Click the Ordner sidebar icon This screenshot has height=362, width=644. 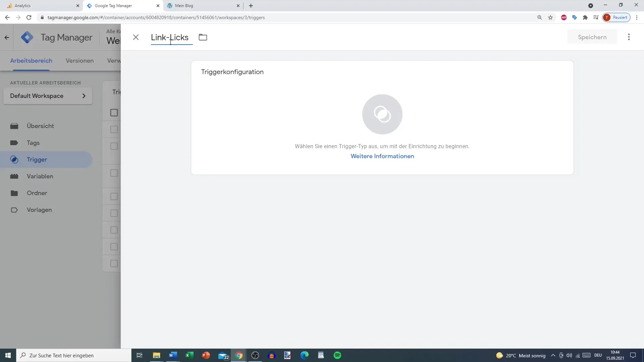point(14,193)
